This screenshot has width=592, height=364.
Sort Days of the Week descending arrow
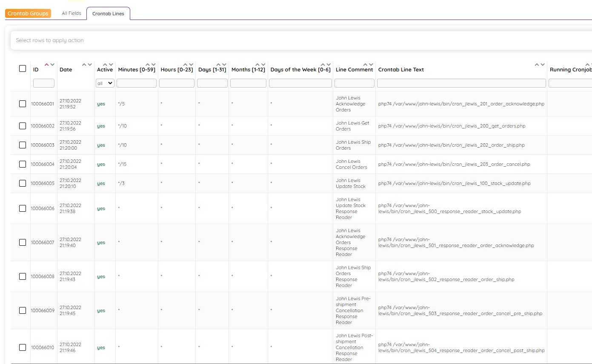[329, 65]
